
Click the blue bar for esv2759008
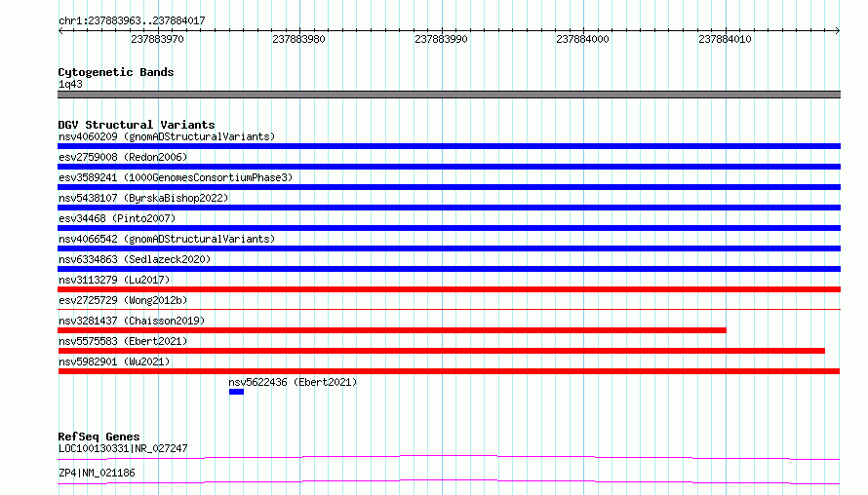(449, 167)
